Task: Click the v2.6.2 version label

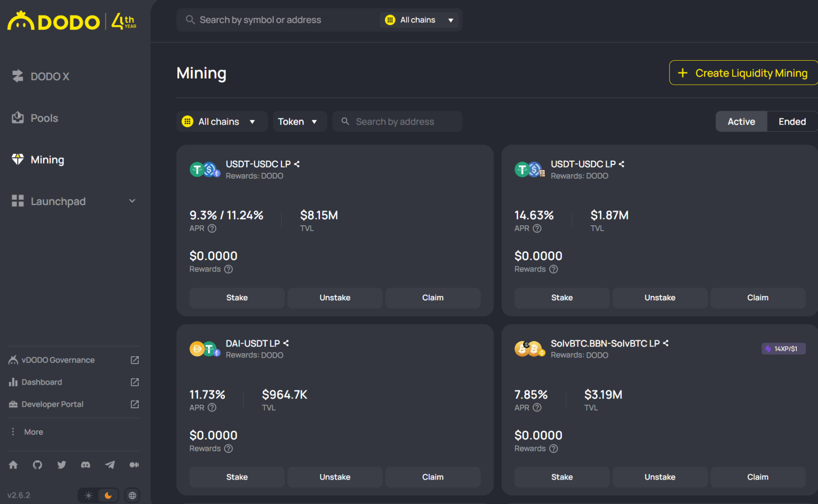Action: tap(19, 495)
